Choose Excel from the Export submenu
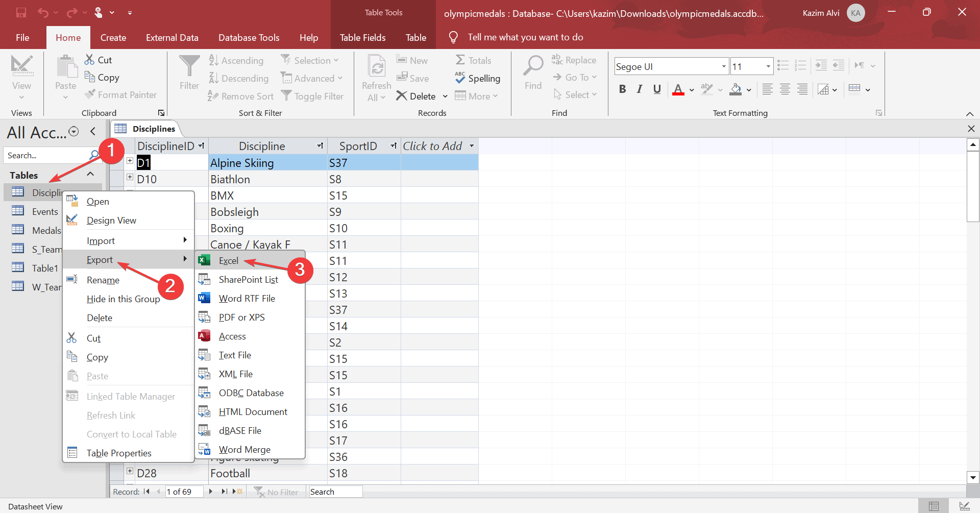Viewport: 980px width, 513px height. 228,261
